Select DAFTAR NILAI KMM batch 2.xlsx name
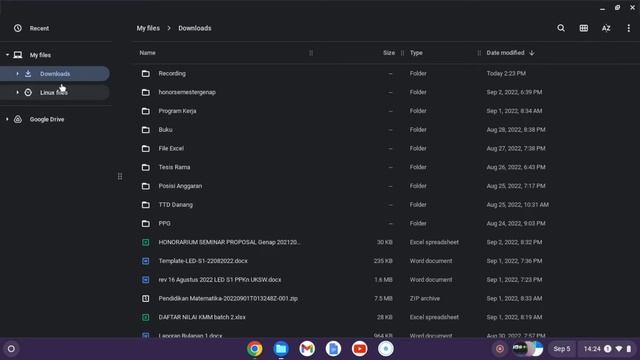640x360 pixels. click(x=202, y=318)
